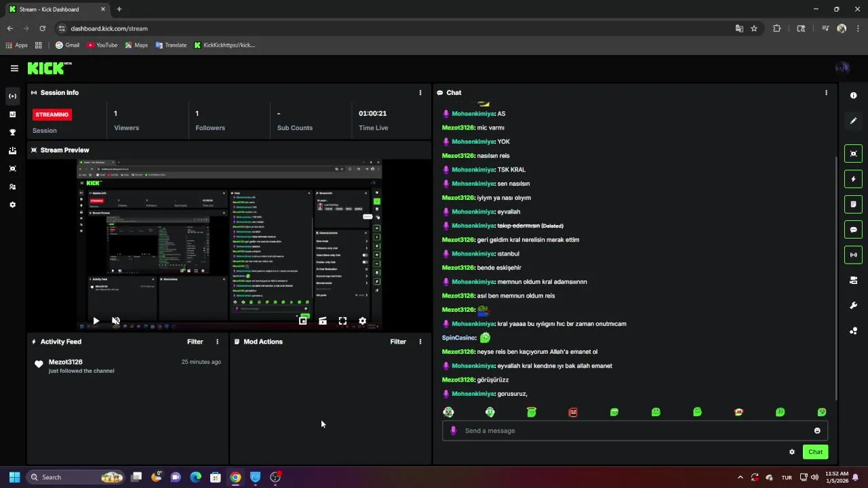Image resolution: width=868 pixels, height=488 pixels.
Task: Open the Apps shortcut in bookmarks bar
Action: point(17,45)
